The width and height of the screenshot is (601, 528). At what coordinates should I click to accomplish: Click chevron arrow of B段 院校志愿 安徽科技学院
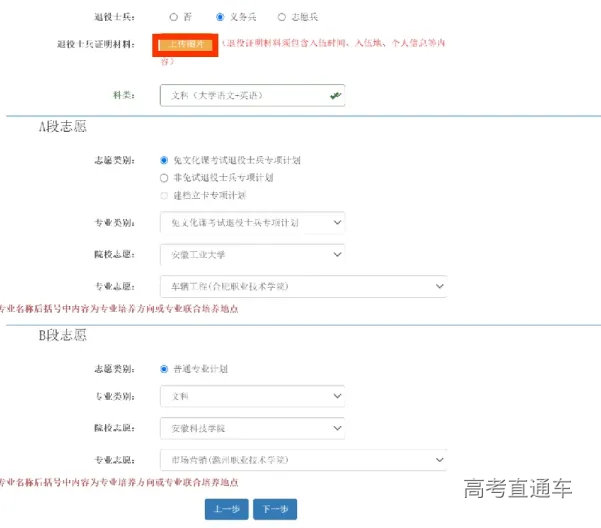[335, 428]
